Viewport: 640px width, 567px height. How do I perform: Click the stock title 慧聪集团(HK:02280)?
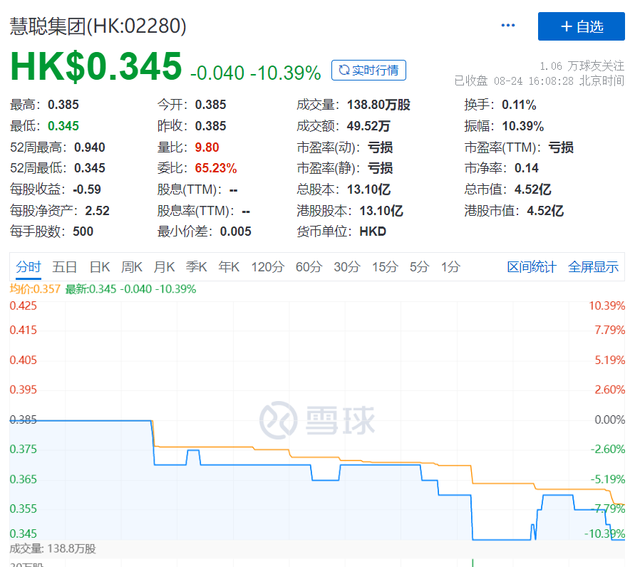click(x=98, y=26)
